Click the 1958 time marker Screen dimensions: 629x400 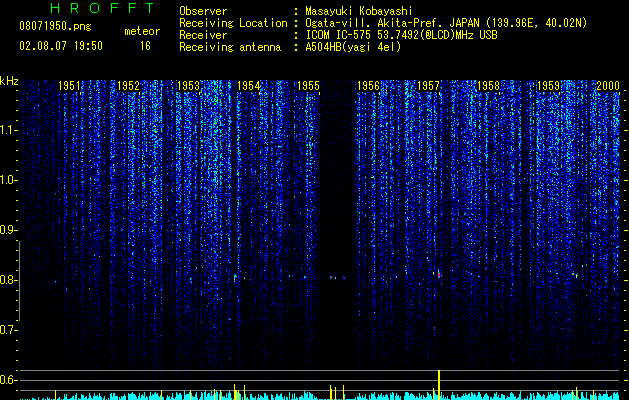pyautogui.click(x=488, y=86)
